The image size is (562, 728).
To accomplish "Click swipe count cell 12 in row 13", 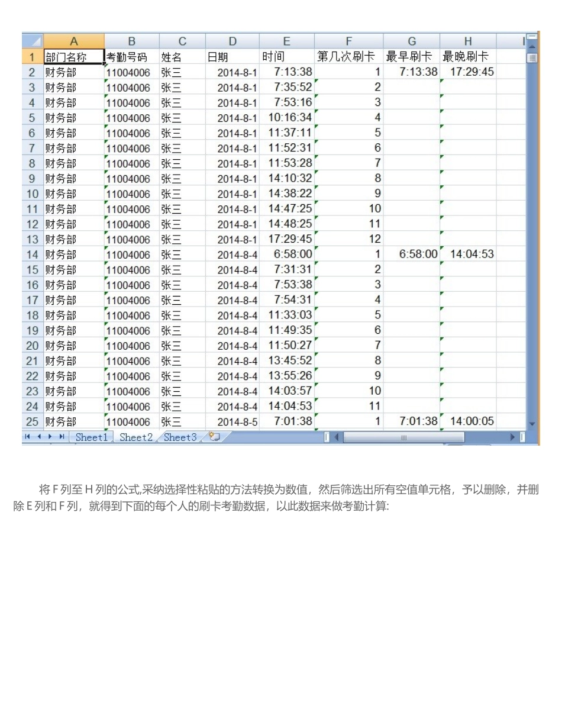I will click(x=349, y=239).
